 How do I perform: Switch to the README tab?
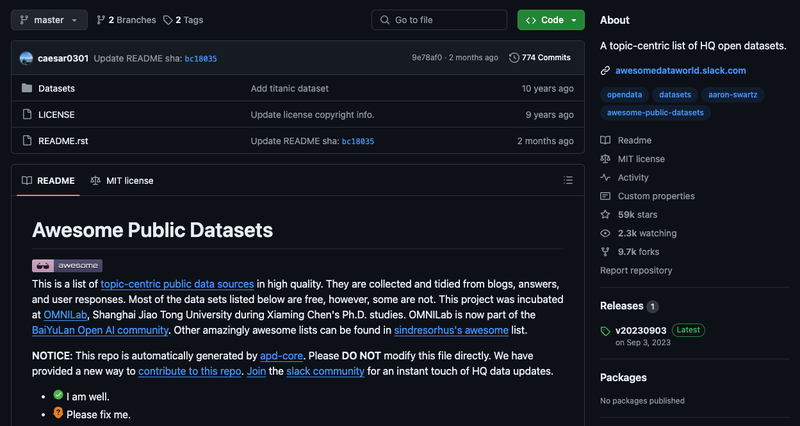click(x=48, y=181)
